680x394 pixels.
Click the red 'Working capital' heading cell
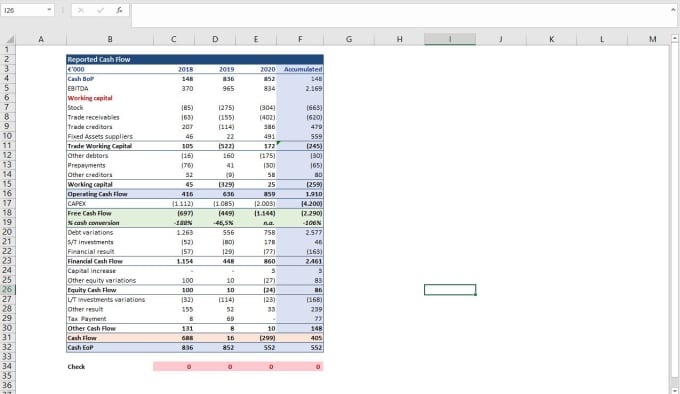[x=110, y=98]
